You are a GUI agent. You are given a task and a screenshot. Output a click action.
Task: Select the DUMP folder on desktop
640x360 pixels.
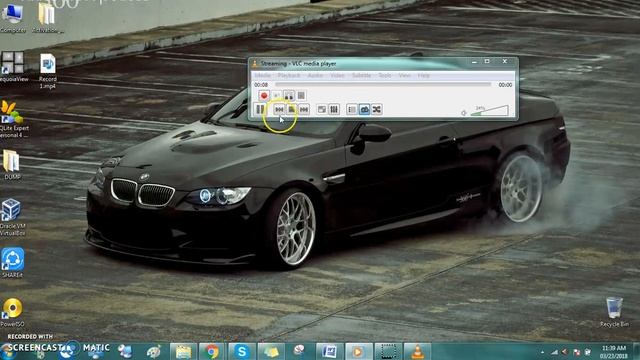tap(11, 164)
